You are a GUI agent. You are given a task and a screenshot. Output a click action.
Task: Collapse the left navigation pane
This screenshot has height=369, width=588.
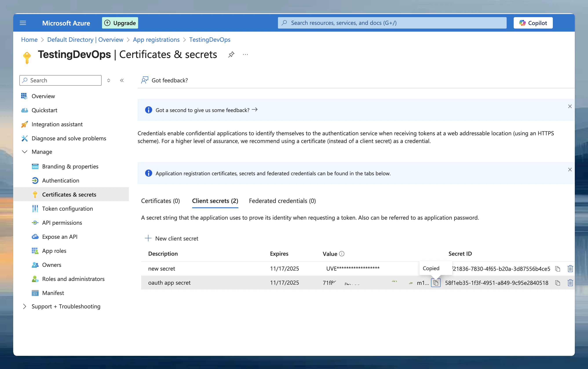(122, 80)
